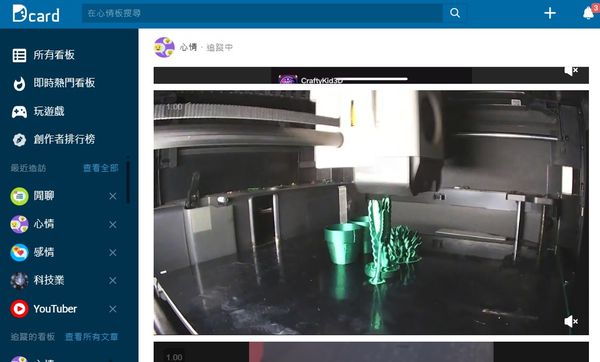The height and width of the screenshot is (362, 600).
Task: Open the notifications bell icon
Action: [x=588, y=13]
